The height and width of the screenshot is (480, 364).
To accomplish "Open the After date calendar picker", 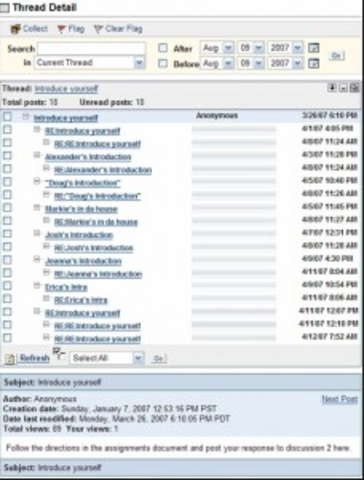I will pyautogui.click(x=313, y=48).
